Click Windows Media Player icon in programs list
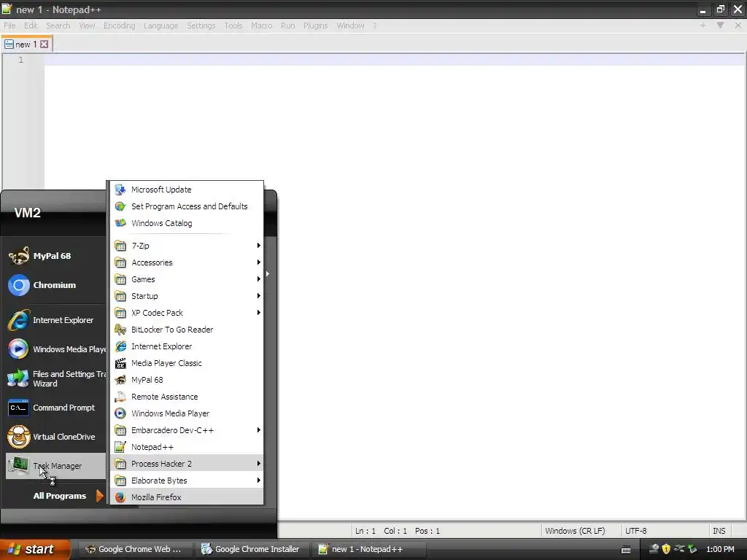Viewport: 747px width, 560px height. point(120,413)
